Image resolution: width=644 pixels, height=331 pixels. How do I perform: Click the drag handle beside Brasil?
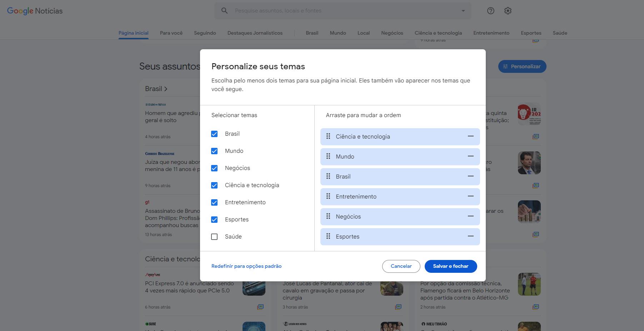click(328, 176)
